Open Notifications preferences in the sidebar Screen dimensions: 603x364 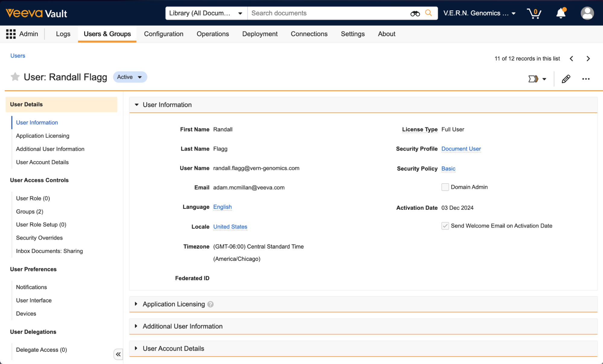(x=31, y=287)
